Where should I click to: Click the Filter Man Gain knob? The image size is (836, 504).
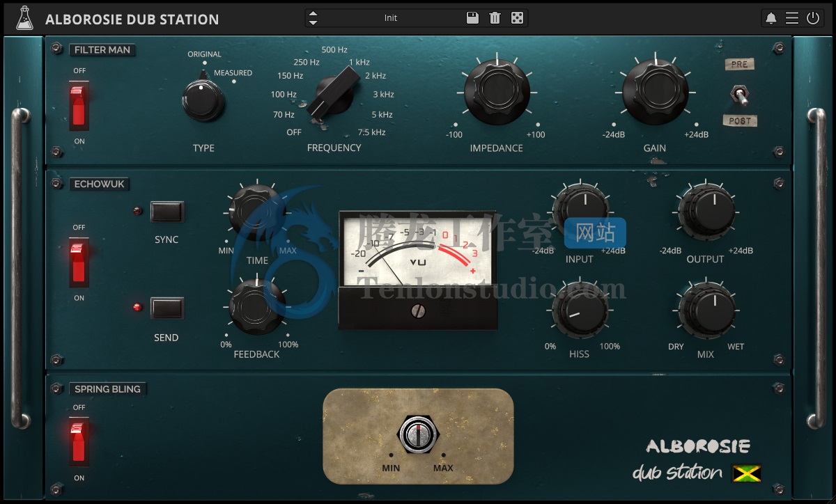pyautogui.click(x=654, y=91)
